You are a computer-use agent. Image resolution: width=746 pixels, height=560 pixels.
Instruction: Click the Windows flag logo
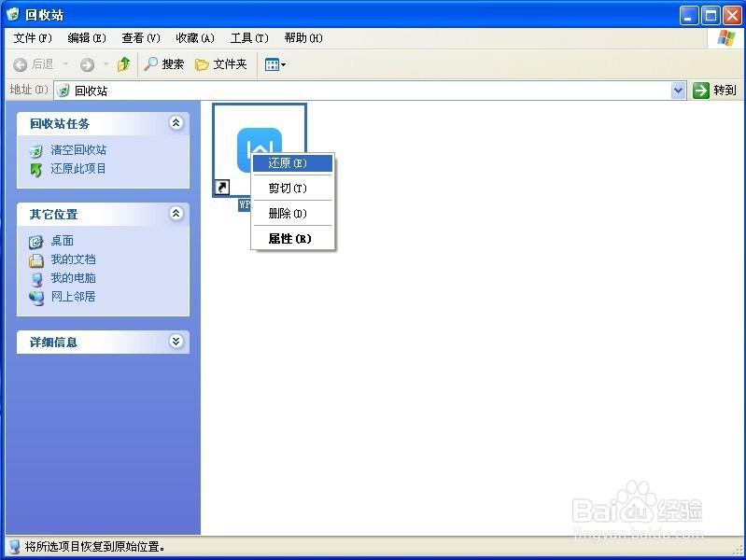tap(726, 38)
